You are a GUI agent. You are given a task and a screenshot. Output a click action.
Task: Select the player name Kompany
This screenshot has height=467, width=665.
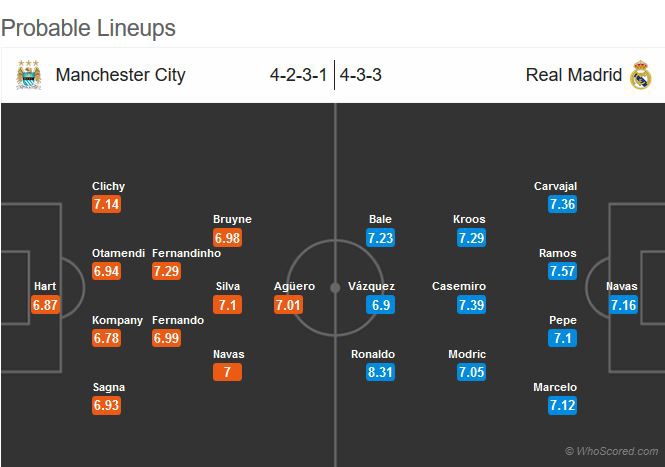(117, 320)
